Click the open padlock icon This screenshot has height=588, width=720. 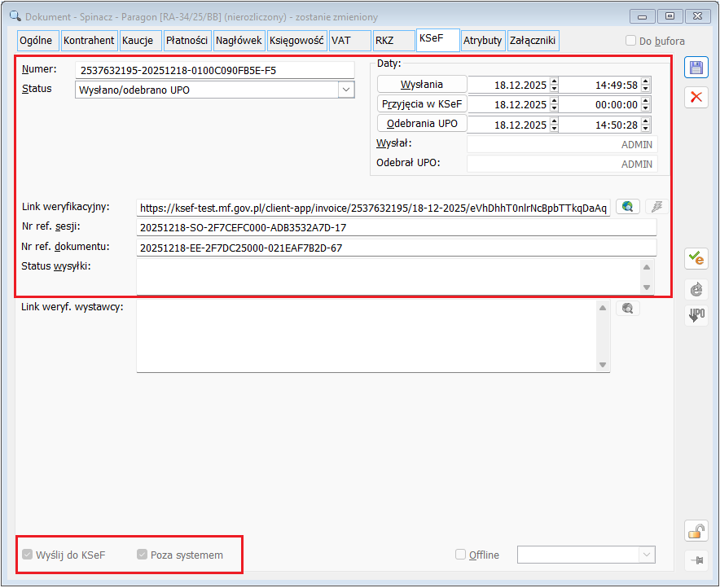pos(696,531)
